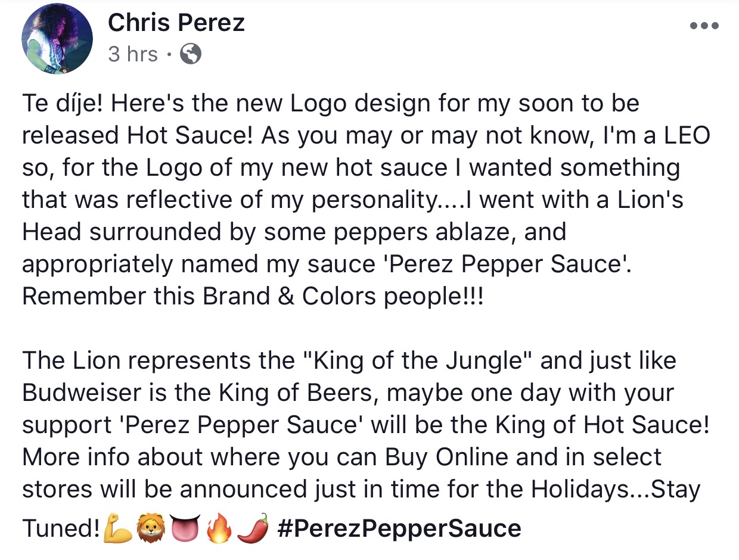Click the lion face emoji
Viewport: 739px width, 560px height.
coord(151,528)
